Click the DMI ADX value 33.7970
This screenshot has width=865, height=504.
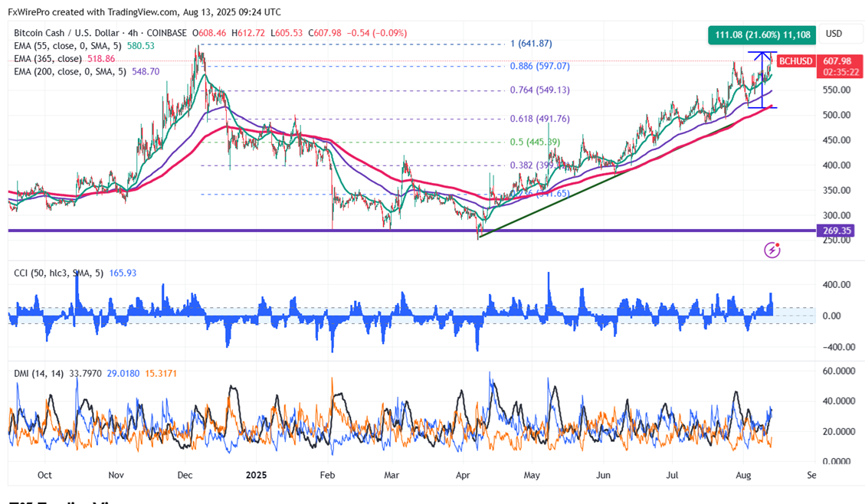tap(86, 373)
